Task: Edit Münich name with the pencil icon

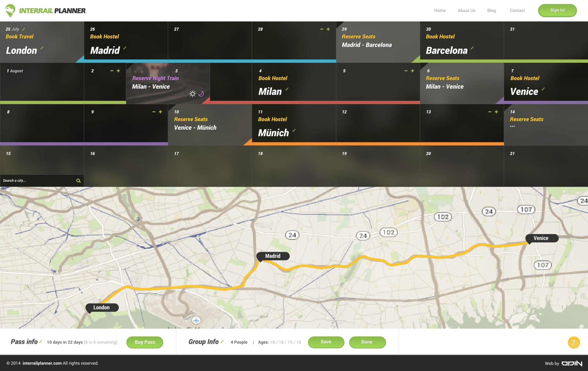Action: pos(294,131)
